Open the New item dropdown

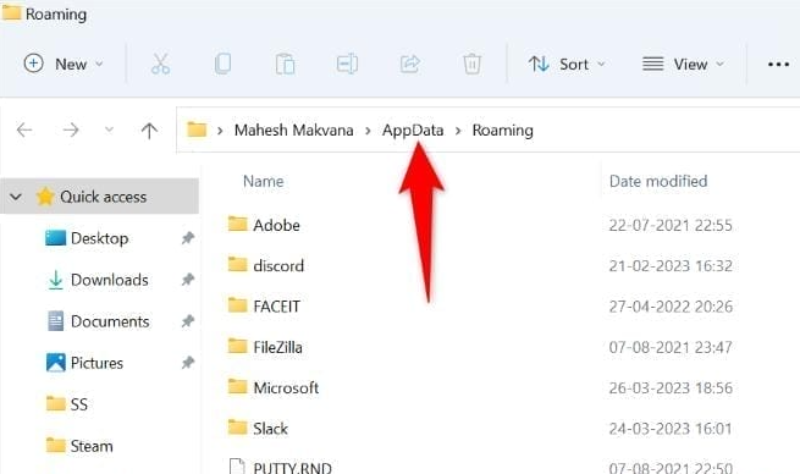click(x=63, y=64)
